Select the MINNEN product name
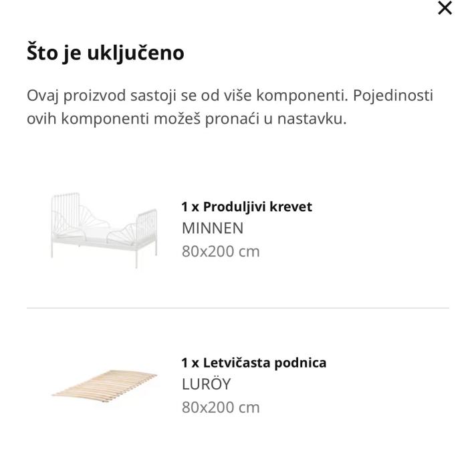 [x=213, y=228]
